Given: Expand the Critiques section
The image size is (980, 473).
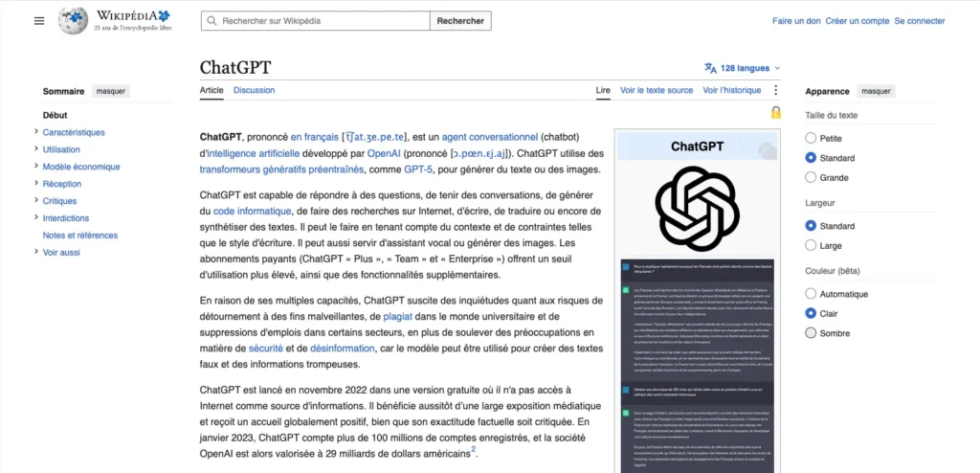Looking at the screenshot, I should pyautogui.click(x=36, y=201).
